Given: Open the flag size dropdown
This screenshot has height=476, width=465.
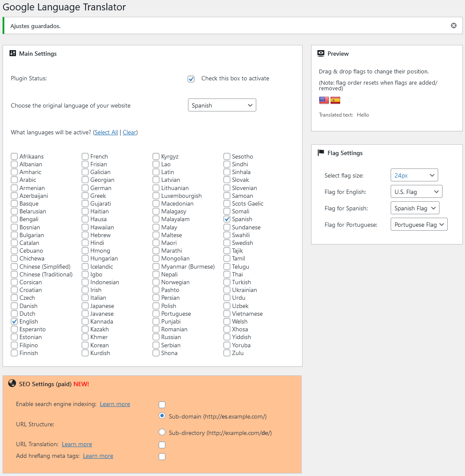Looking at the screenshot, I should click(414, 175).
